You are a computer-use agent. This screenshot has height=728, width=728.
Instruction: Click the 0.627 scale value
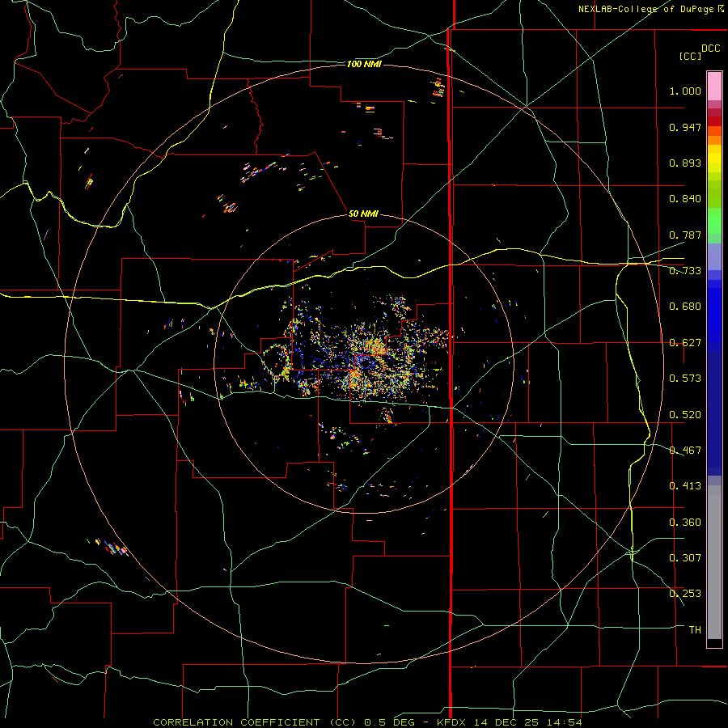click(685, 343)
